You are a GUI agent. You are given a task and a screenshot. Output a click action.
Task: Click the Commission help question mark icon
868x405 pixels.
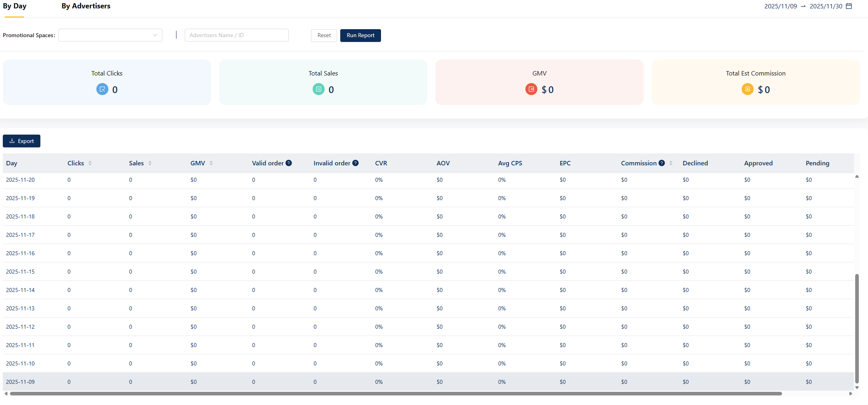[x=662, y=163]
